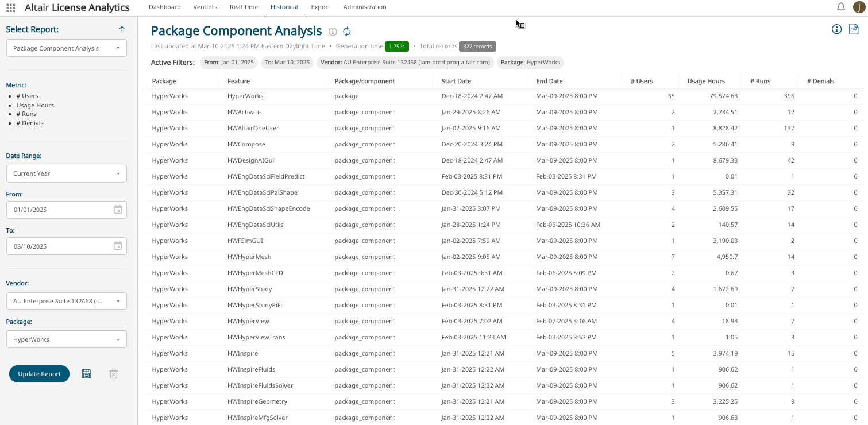Image resolution: width=868 pixels, height=425 pixels.
Task: Open the From date calendar picker
Action: 118,210
